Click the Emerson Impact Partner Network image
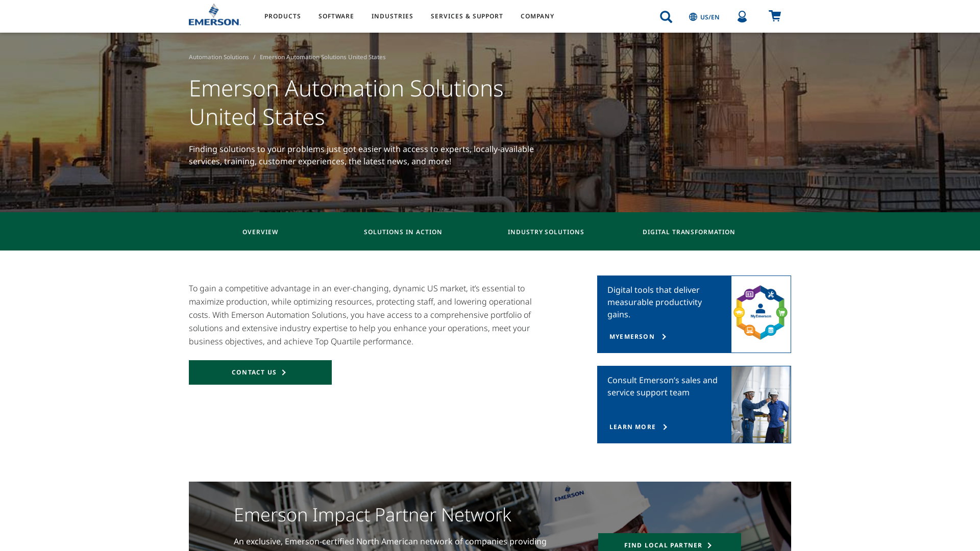Viewport: 980px width, 551px height. coord(489,516)
